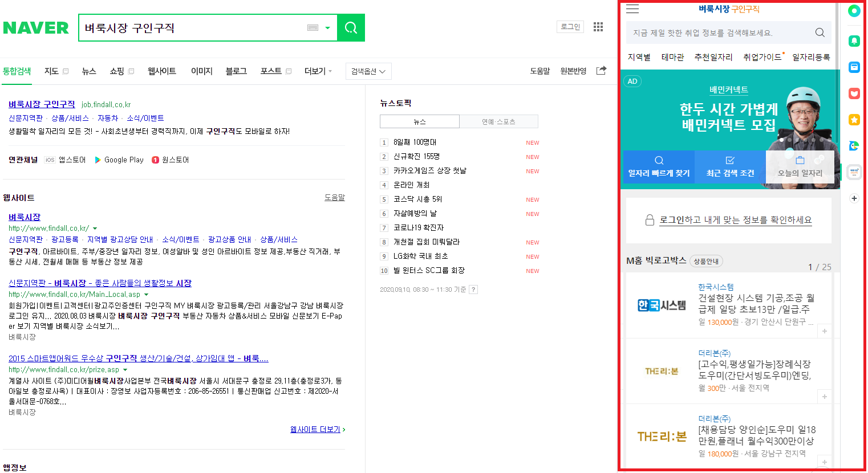Click the 오늘의 일자리 tile

click(800, 166)
